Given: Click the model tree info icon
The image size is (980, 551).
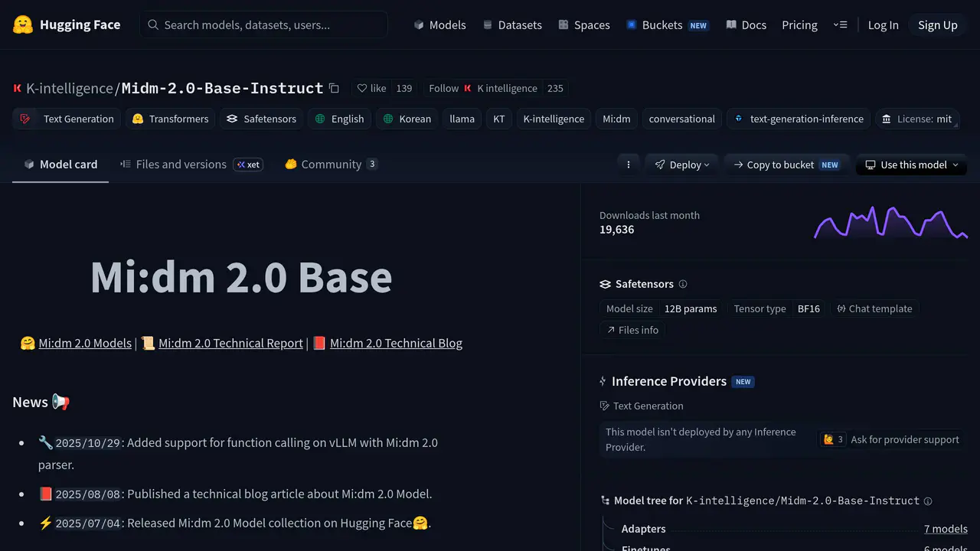Looking at the screenshot, I should [x=928, y=501].
